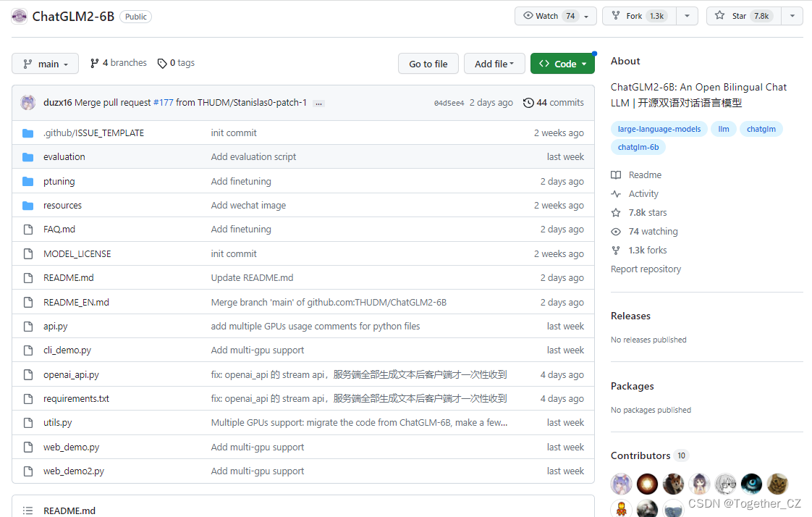Open the second contributor avatar, the glowing orb

(647, 484)
